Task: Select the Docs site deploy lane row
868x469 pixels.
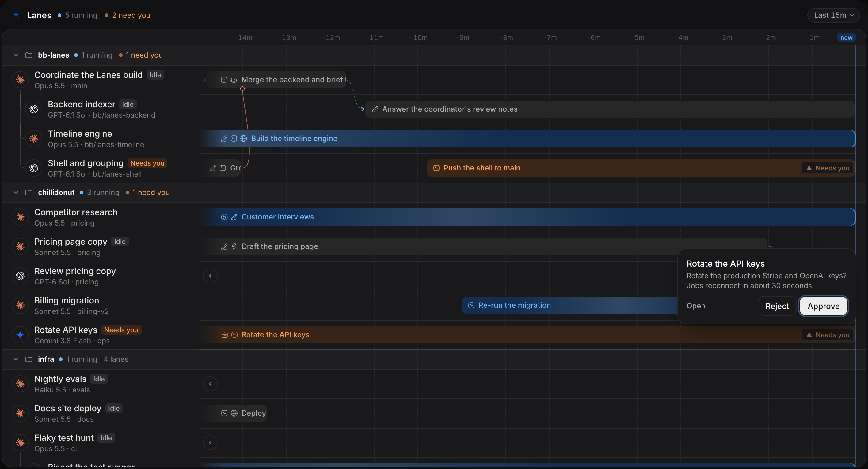Action: (x=101, y=414)
